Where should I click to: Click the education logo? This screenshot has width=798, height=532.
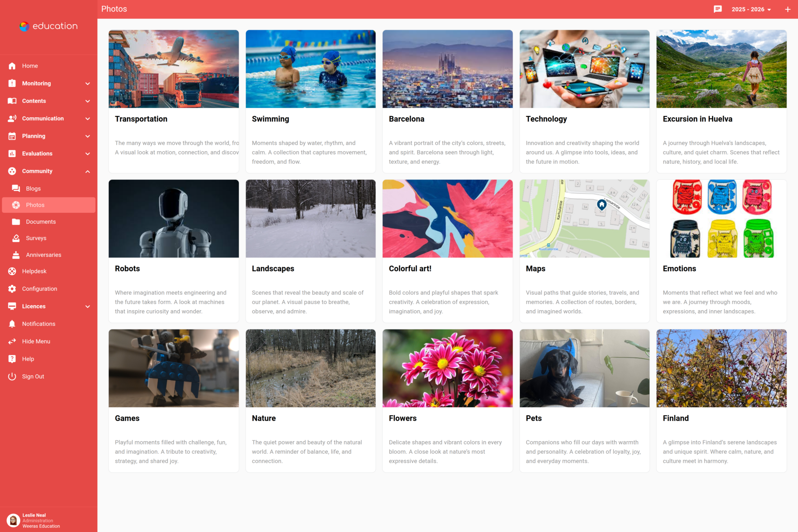(x=48, y=26)
